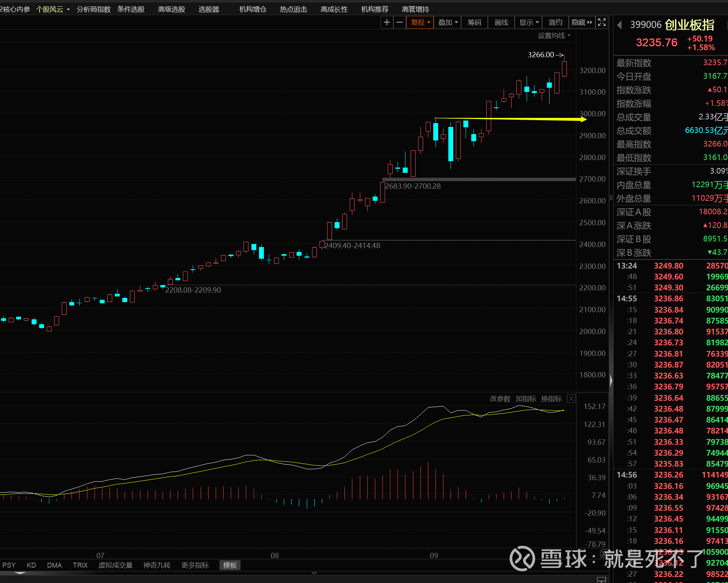Click the horizontal divider drag handle at bottom

(x=314, y=573)
